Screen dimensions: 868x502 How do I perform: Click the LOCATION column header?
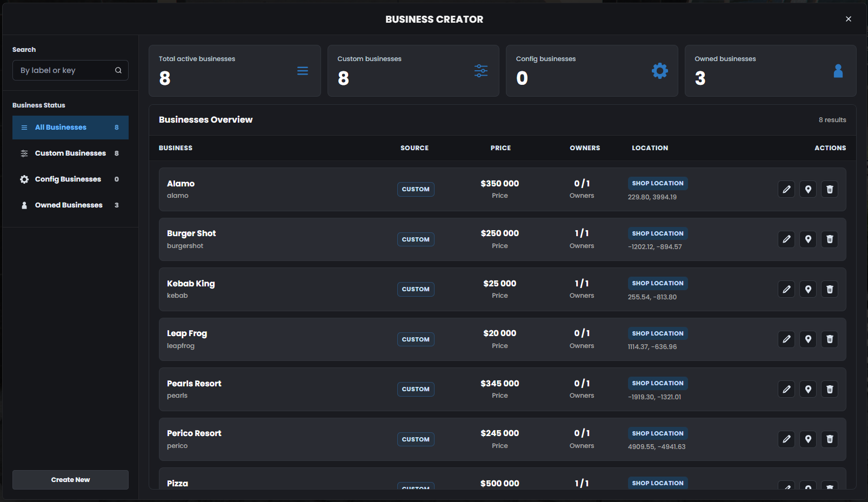[650, 148]
